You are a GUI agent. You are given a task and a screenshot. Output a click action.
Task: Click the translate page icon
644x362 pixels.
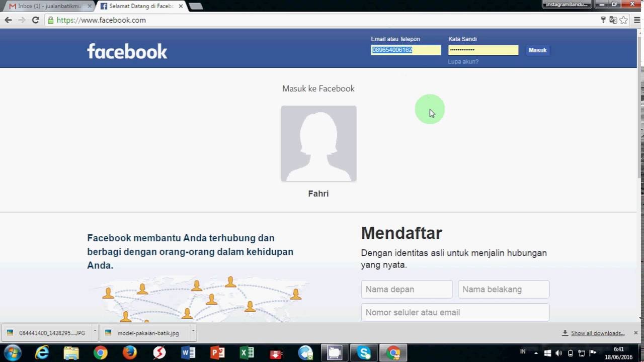(x=613, y=20)
